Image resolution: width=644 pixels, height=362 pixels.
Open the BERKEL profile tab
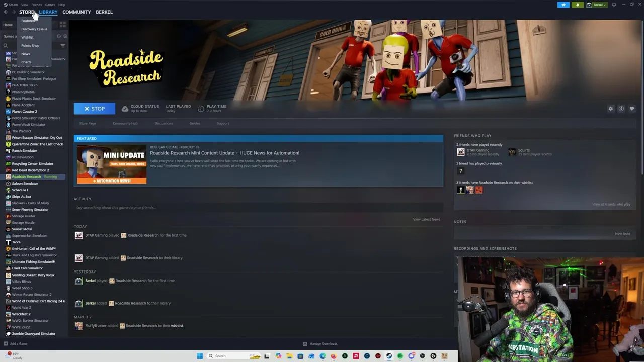[104, 12]
